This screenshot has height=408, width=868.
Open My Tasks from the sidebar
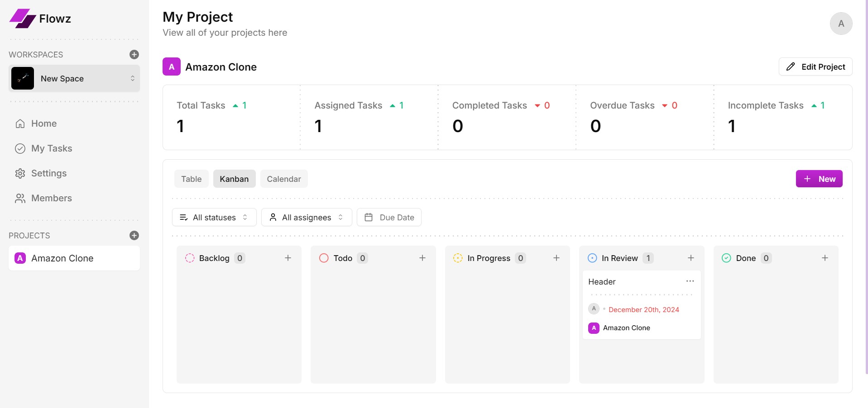coord(51,148)
